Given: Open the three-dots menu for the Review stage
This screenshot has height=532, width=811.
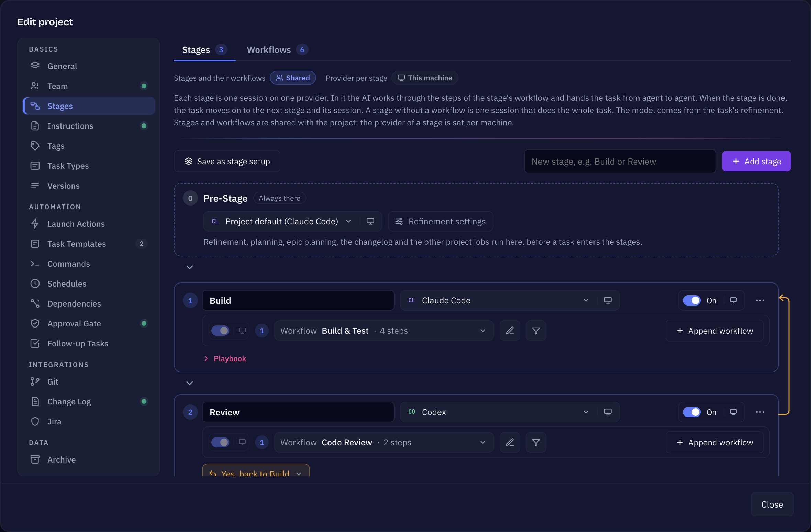Looking at the screenshot, I should (x=760, y=412).
